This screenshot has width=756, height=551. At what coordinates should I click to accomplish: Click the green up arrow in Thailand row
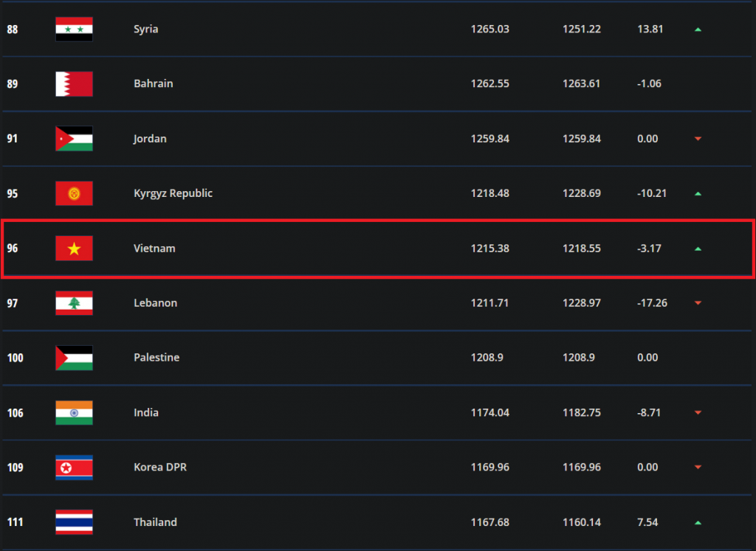coord(698,522)
